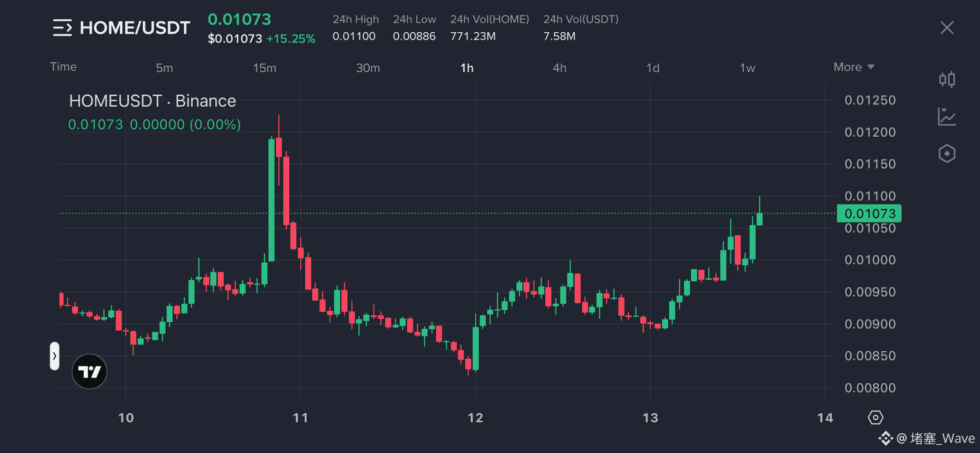Click the TradingView logo badge
The height and width of the screenshot is (453, 980).
point(90,371)
